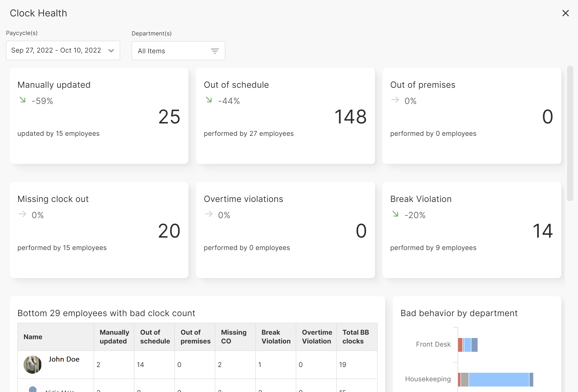This screenshot has width=578, height=392.
Task: Open the Paycycle date range dropdown
Action: click(63, 50)
